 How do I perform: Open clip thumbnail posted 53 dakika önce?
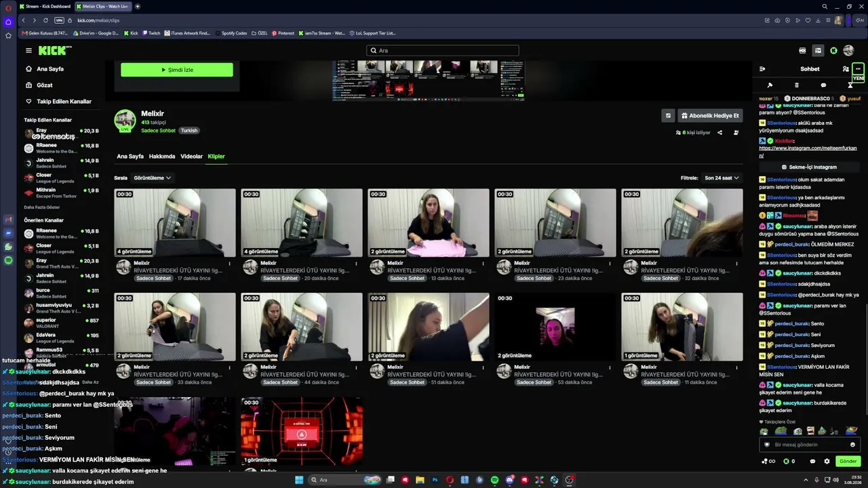click(x=555, y=327)
